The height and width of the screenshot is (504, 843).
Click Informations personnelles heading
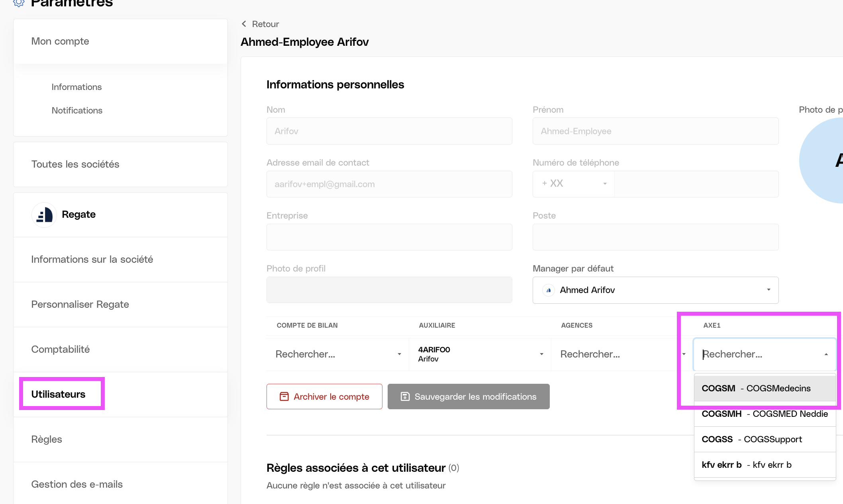(335, 85)
